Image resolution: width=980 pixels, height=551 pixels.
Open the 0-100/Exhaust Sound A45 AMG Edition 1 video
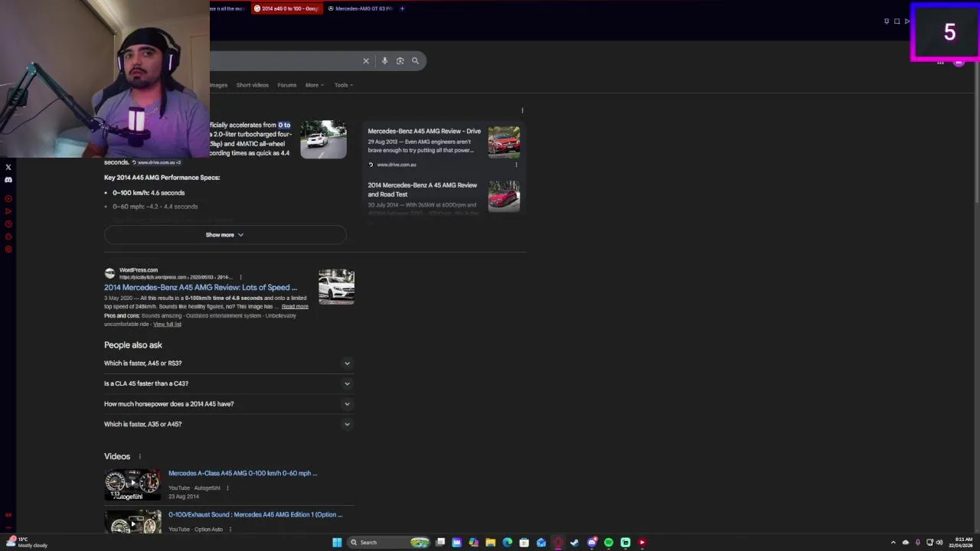(255, 515)
